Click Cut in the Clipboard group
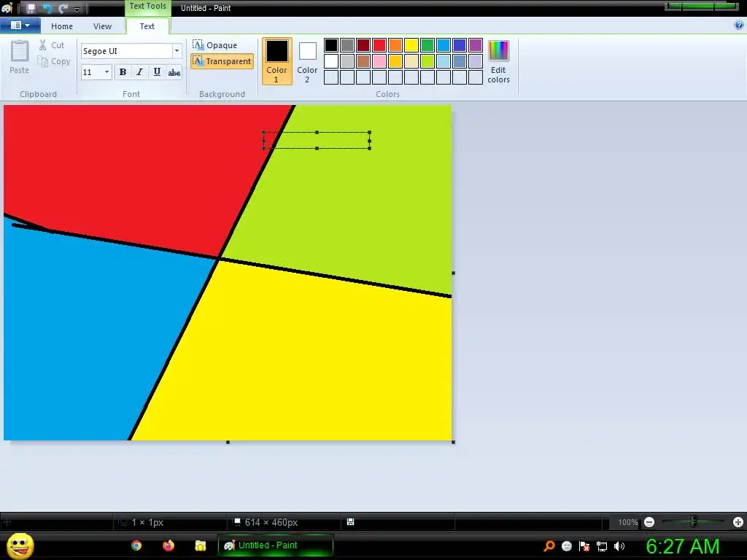747x560 pixels. [52, 45]
